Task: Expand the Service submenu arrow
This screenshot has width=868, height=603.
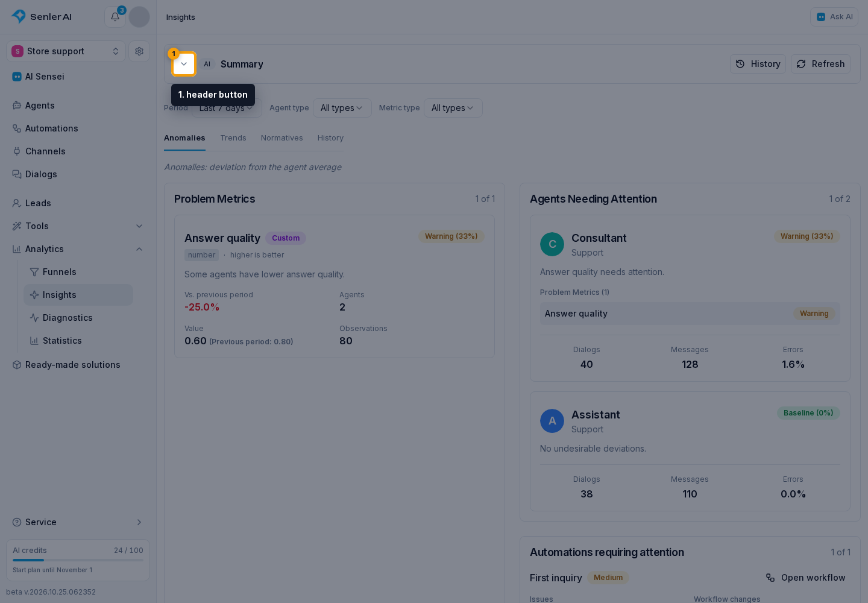Action: (139, 522)
